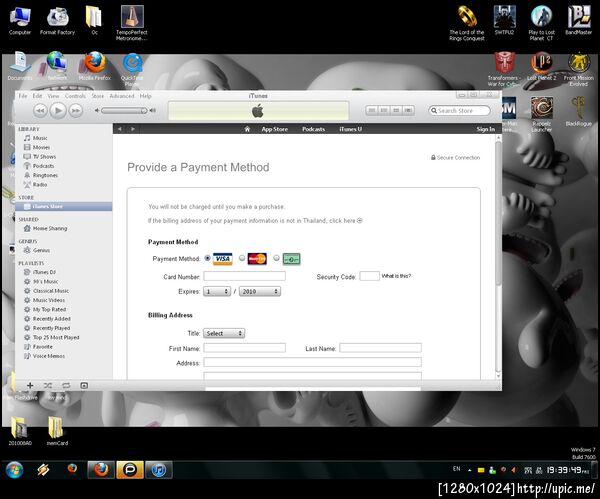Select the third payment option radio button

coord(276,258)
